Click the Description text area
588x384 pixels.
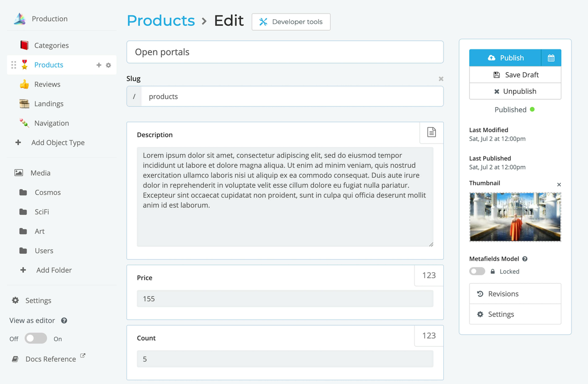285,197
